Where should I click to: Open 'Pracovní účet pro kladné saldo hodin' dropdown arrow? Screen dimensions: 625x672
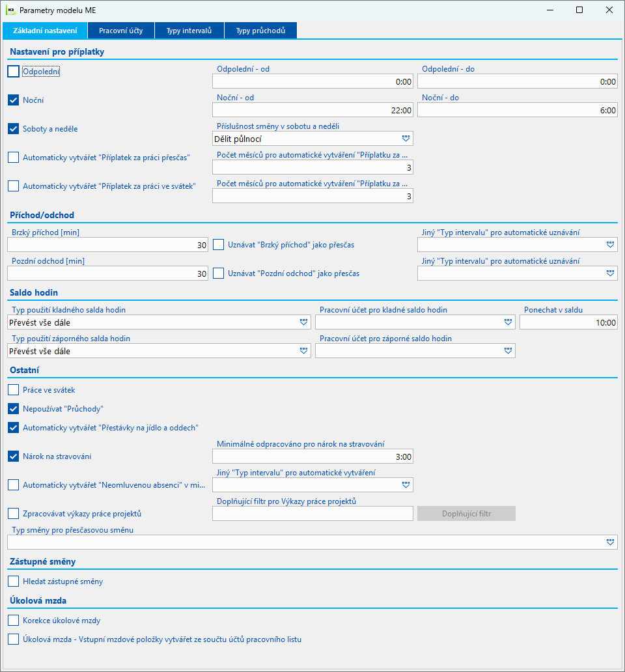pyautogui.click(x=508, y=322)
